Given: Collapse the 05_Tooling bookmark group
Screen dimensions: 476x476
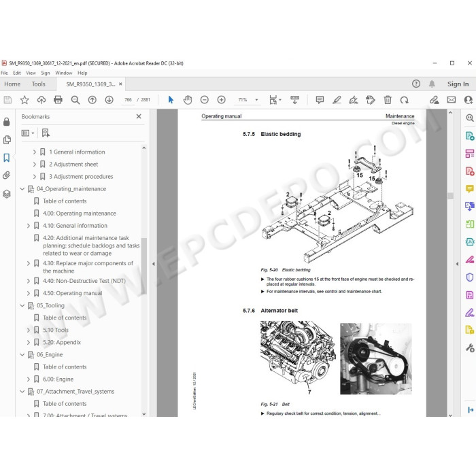Looking at the screenshot, I should pos(22,305).
